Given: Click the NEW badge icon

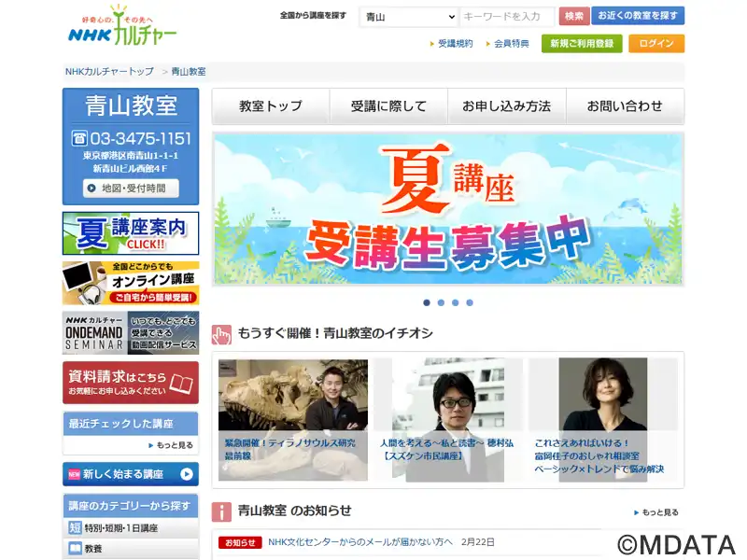Looking at the screenshot, I should pos(75,474).
